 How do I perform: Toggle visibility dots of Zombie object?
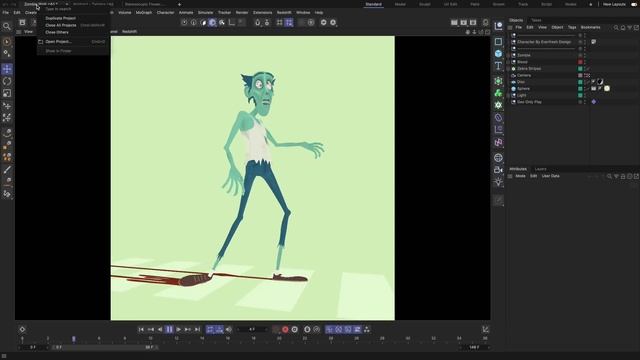[x=585, y=55]
